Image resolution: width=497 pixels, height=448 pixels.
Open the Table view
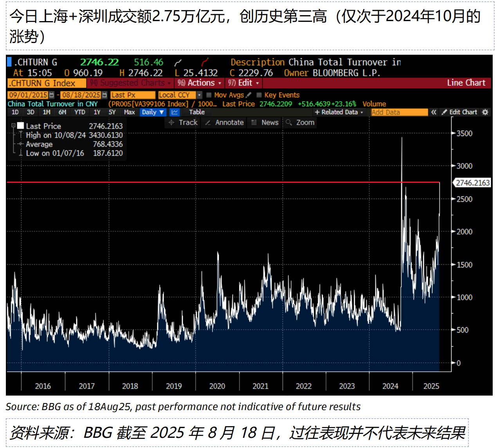(x=196, y=112)
